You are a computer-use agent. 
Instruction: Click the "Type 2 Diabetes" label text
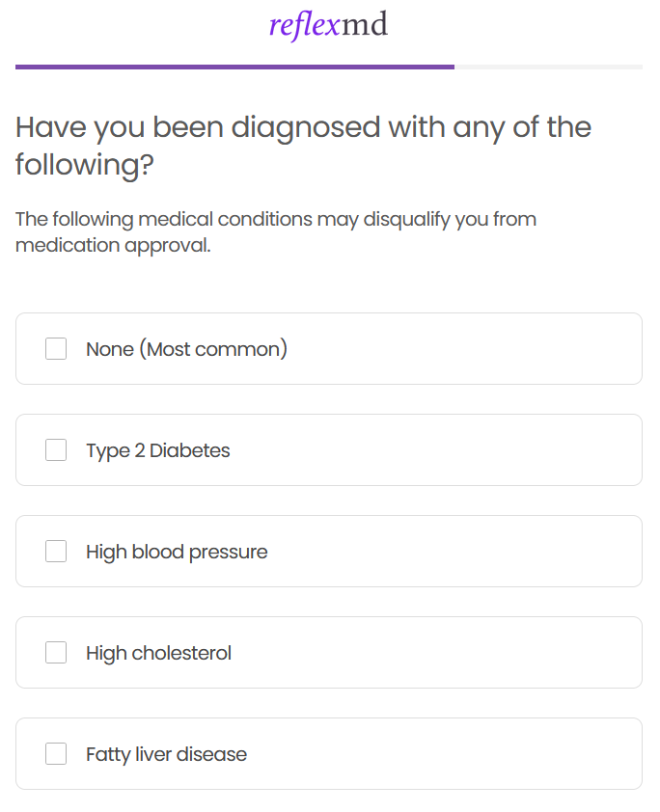158,450
